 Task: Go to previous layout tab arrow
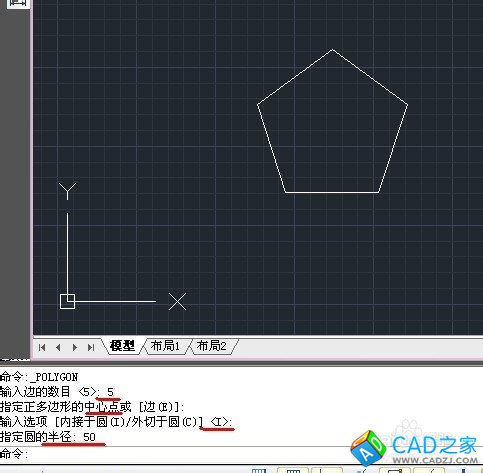click(x=58, y=348)
